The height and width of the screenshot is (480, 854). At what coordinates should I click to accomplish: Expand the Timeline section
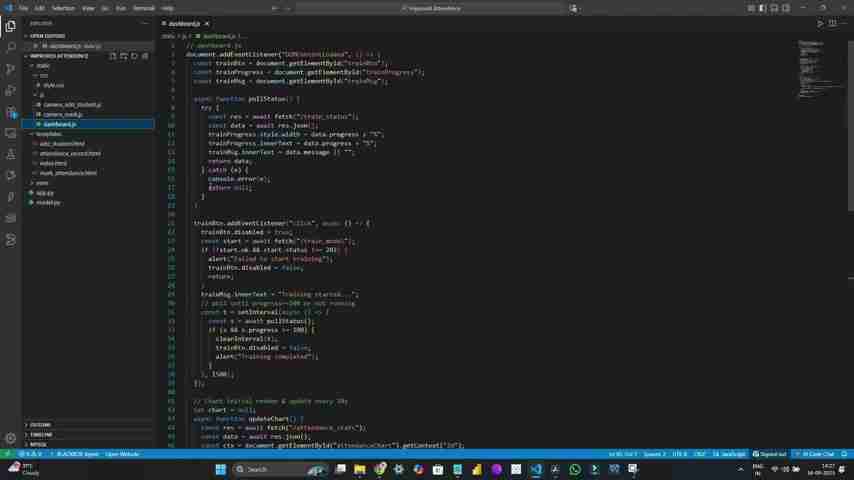(x=41, y=435)
